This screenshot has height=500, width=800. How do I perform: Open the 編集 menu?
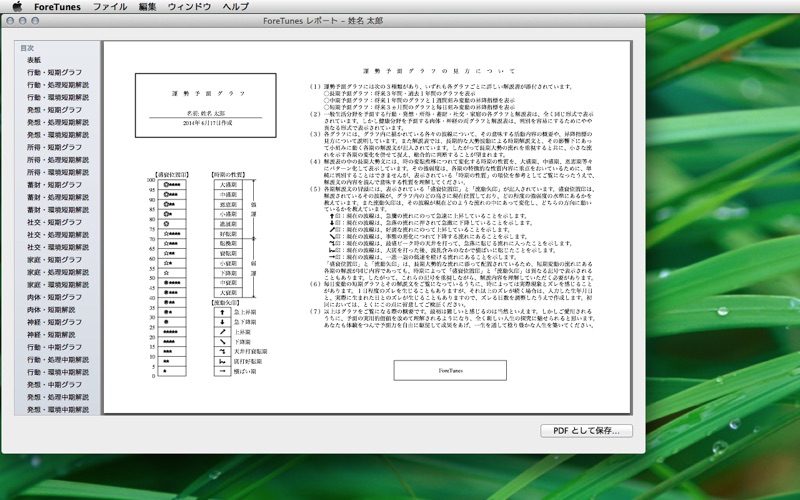(147, 7)
